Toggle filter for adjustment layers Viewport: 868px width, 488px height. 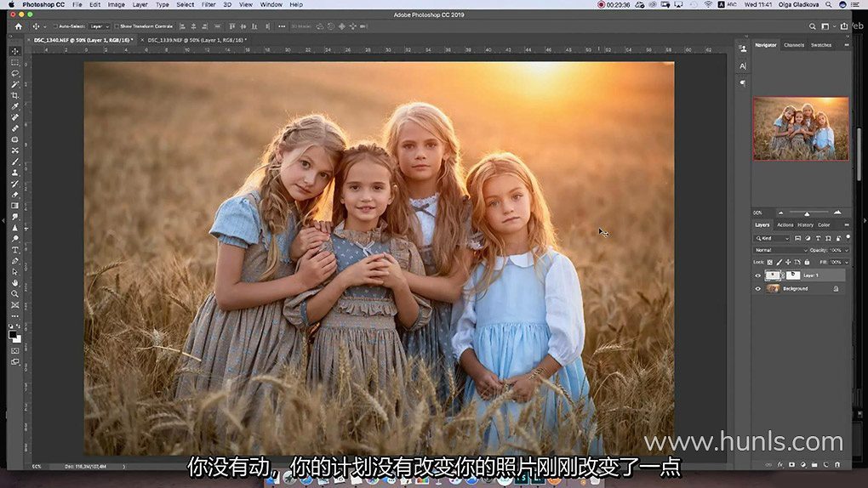click(x=808, y=238)
